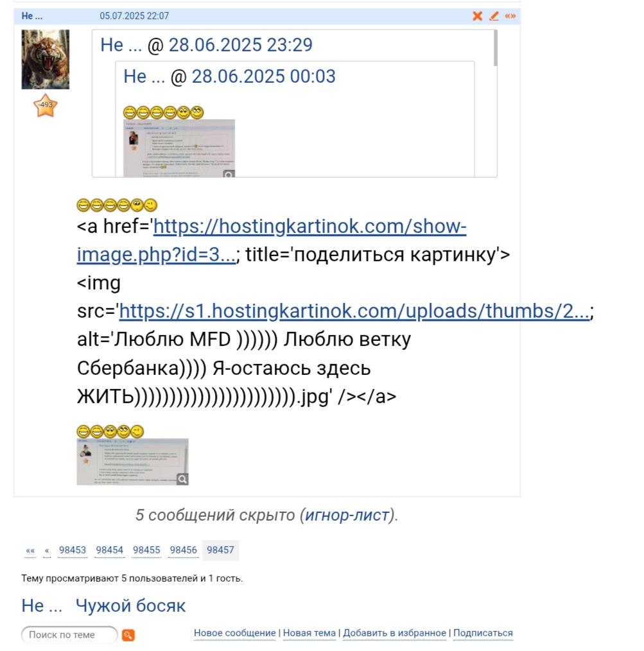Delete the post with the orange X icon
644x651 pixels.
[x=478, y=16]
